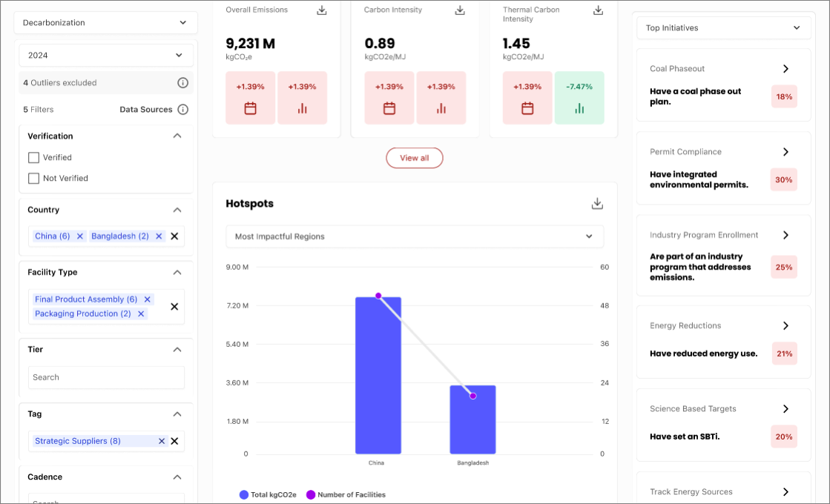Viewport: 830px width, 504px height.
Task: Select Carbon Intensity bar chart comparison tile
Action: (441, 98)
